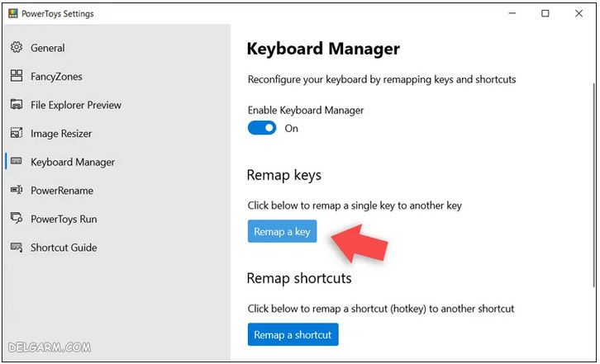Screen dimensions: 600x364
Task: Click the General gear icon
Action: tap(16, 48)
